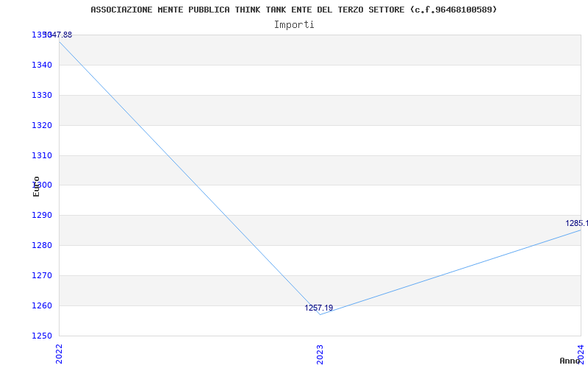The height and width of the screenshot is (368, 588).
Task: Click the 1340 y-axis tick label
Action: click(42, 65)
